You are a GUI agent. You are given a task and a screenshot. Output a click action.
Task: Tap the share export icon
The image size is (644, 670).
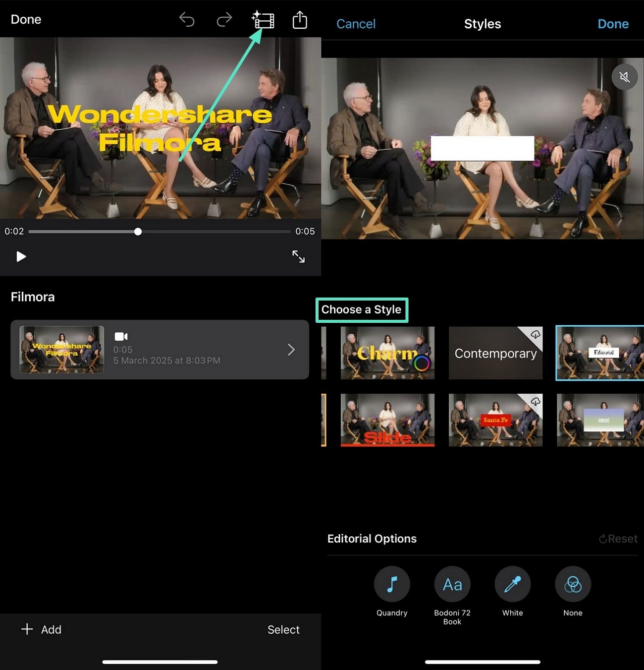300,20
